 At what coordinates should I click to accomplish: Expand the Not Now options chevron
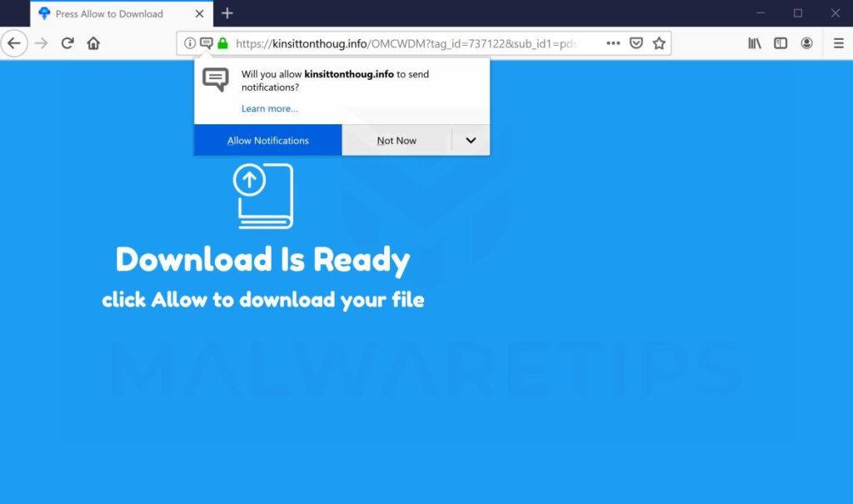coord(469,139)
